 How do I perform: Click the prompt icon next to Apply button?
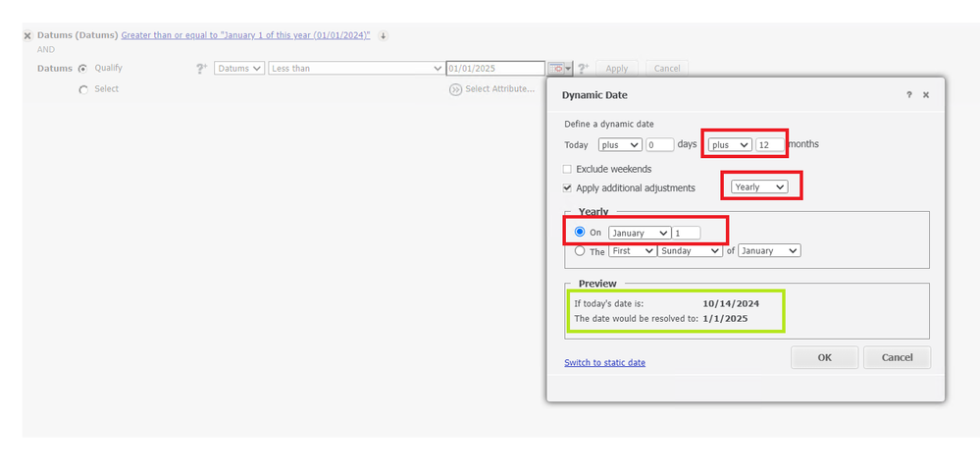coord(583,69)
